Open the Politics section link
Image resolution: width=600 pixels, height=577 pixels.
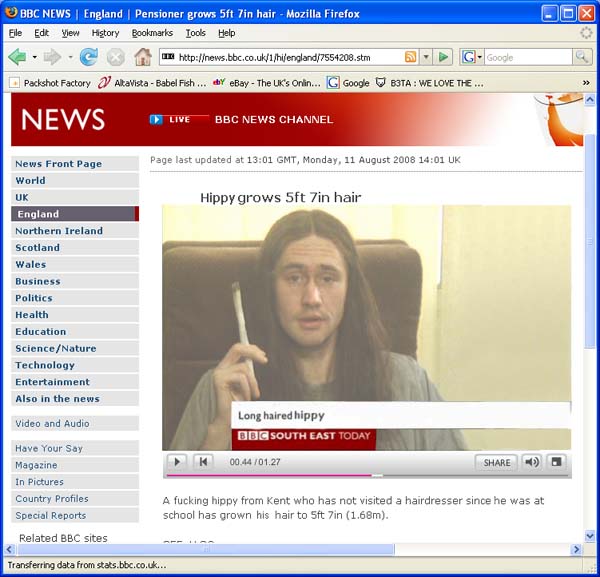[x=75, y=298]
